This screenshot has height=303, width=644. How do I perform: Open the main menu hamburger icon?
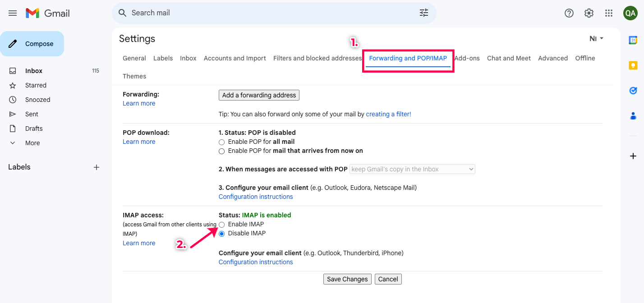[13, 13]
